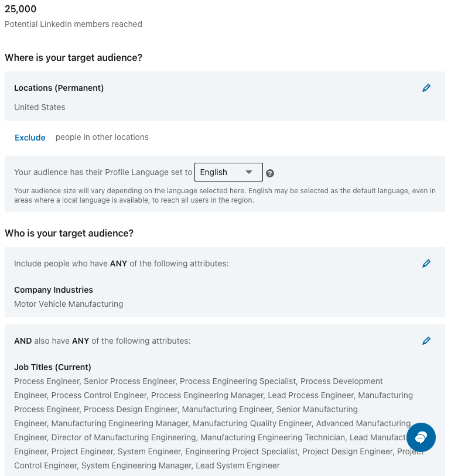
Task: Select the United States location value
Action: pos(40,107)
